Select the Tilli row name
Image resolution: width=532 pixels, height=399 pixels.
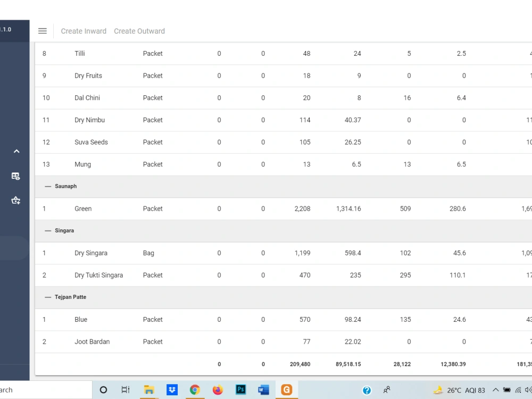pos(80,54)
